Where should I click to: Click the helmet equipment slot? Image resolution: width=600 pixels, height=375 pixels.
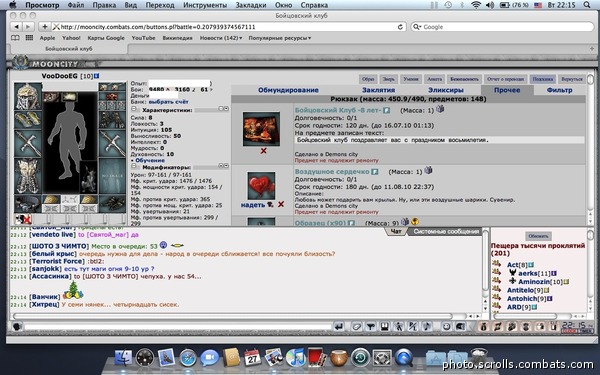pos(28,97)
